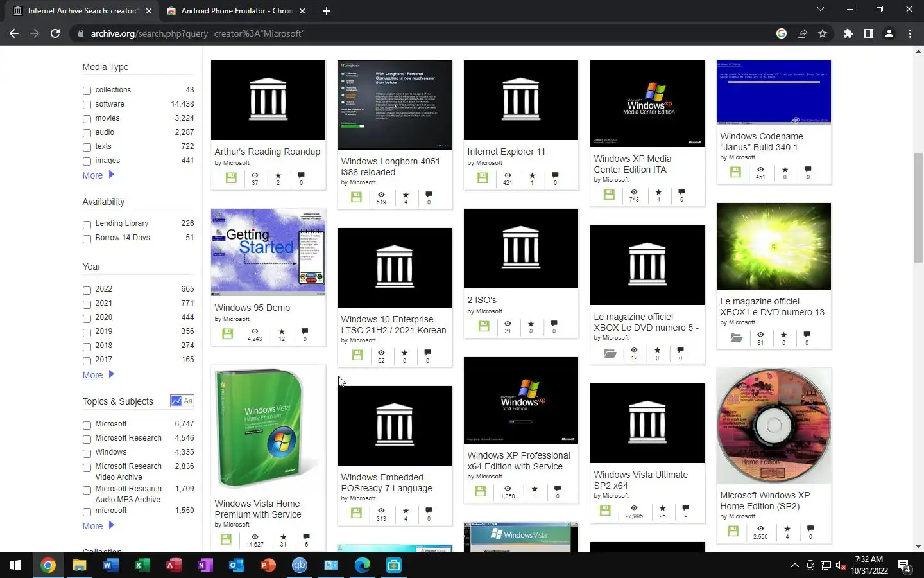This screenshot has height=578, width=924.
Task: Click the software disk icon under 2 ISO's
Action: pyautogui.click(x=484, y=326)
